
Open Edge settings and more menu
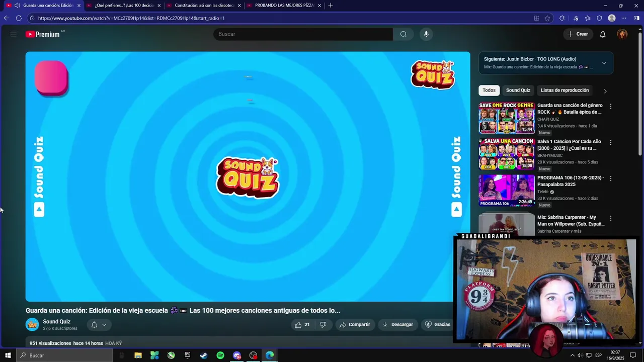[x=624, y=18]
